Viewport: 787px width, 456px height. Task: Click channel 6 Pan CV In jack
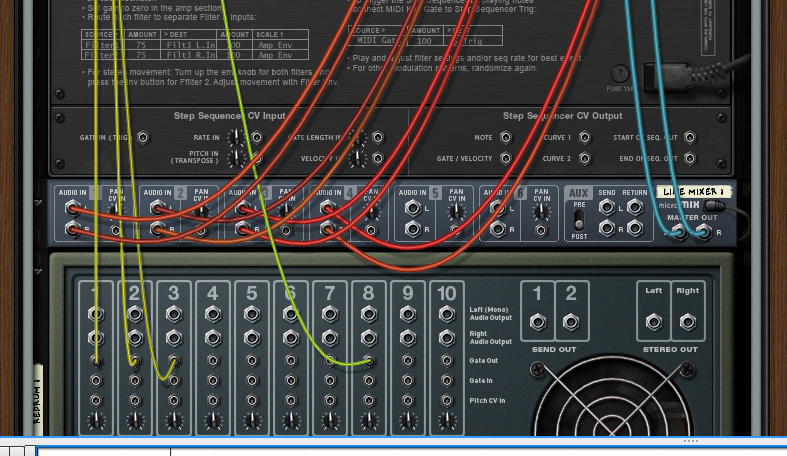(x=541, y=231)
